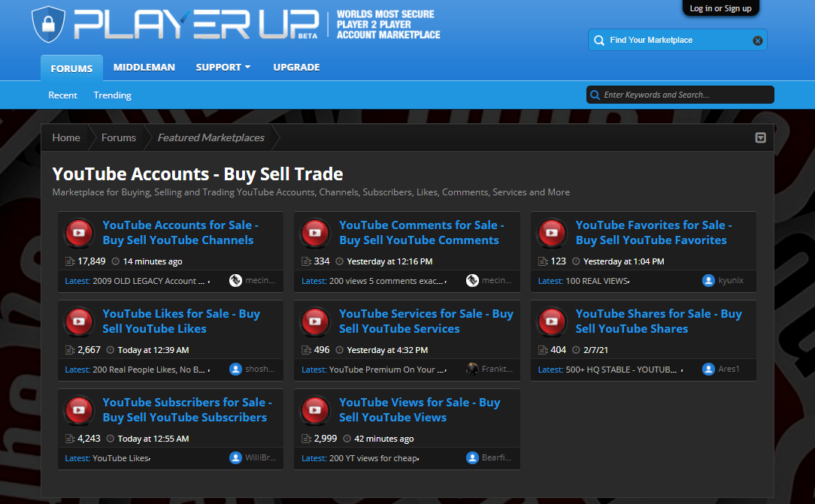Click the Forums breadcrumb
815x504 pixels.
[x=119, y=137]
